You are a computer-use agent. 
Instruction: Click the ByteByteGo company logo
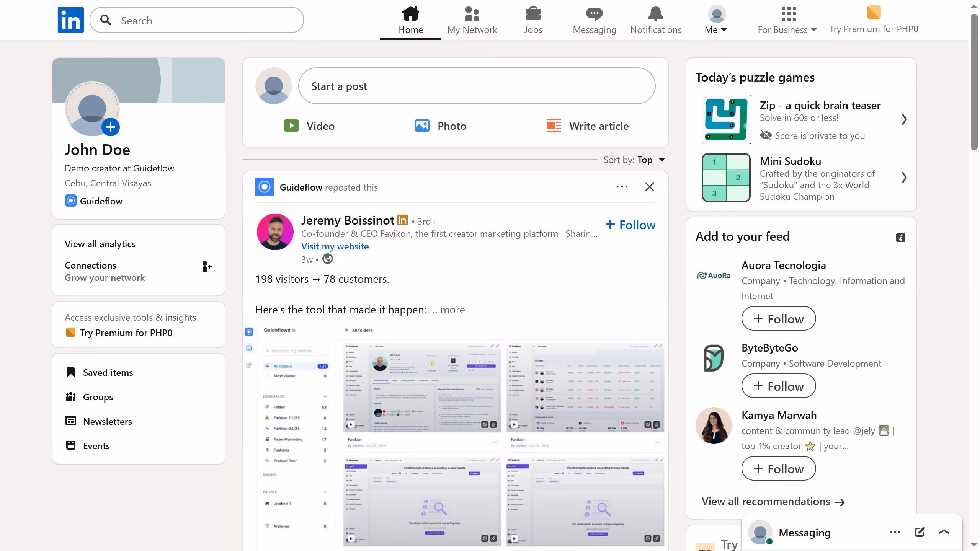point(714,358)
